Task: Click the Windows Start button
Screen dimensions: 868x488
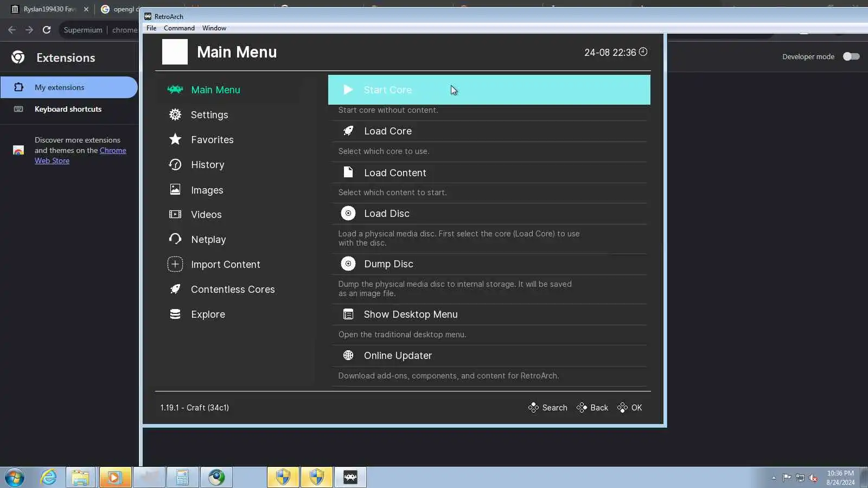Action: pyautogui.click(x=15, y=477)
